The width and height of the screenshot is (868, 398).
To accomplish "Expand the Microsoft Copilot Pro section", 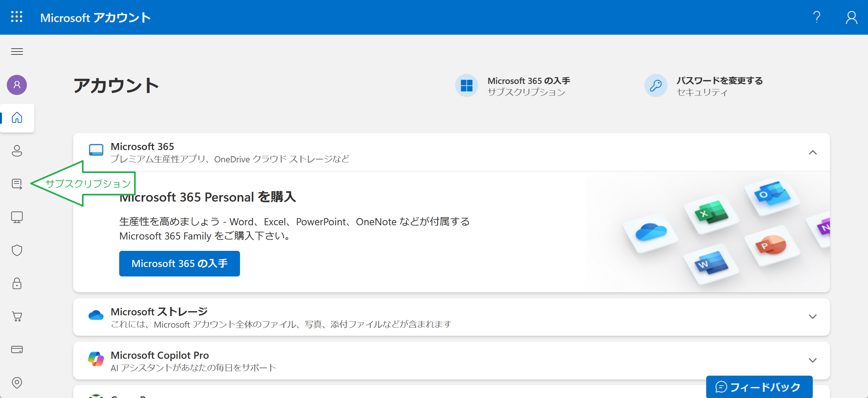I will (812, 360).
